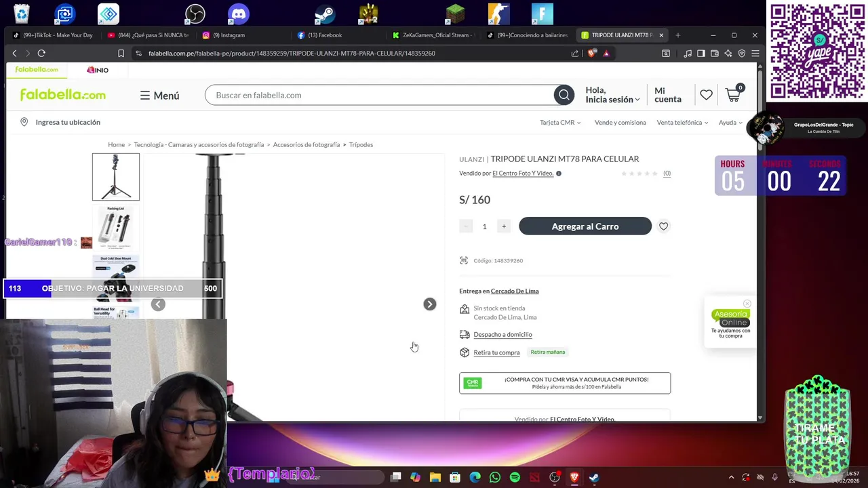
Task: Focus the Buscar en falabella.com search box
Action: (x=380, y=95)
